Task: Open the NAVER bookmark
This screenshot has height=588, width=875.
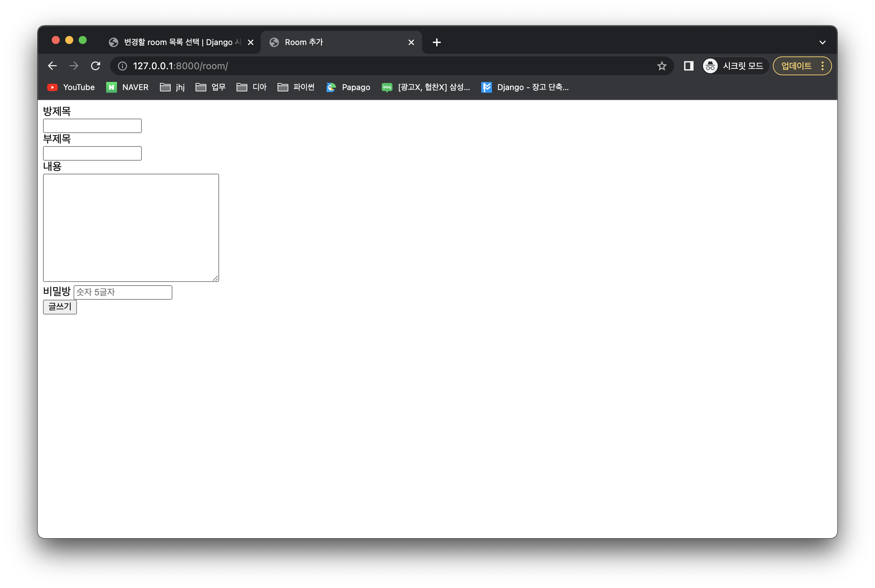Action: point(127,87)
